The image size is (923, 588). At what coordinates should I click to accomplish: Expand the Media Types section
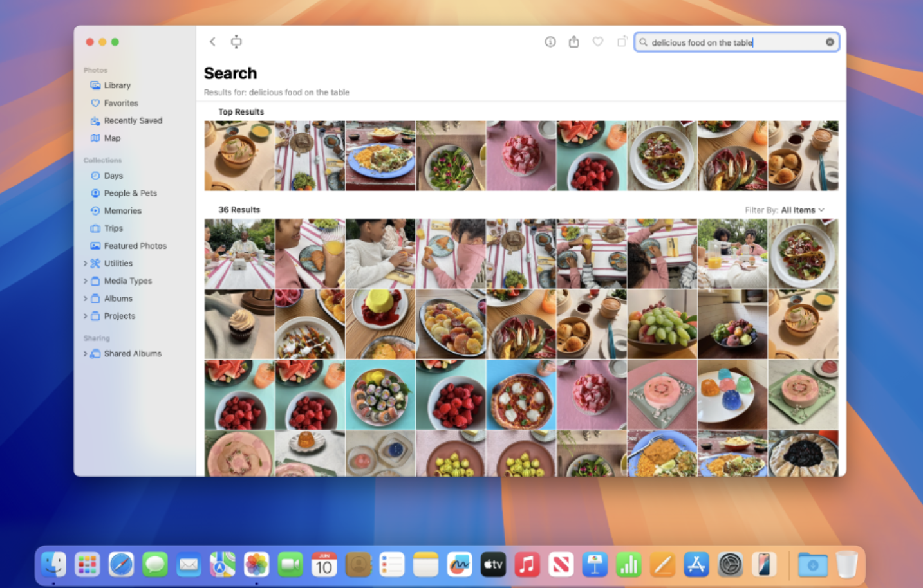[86, 280]
